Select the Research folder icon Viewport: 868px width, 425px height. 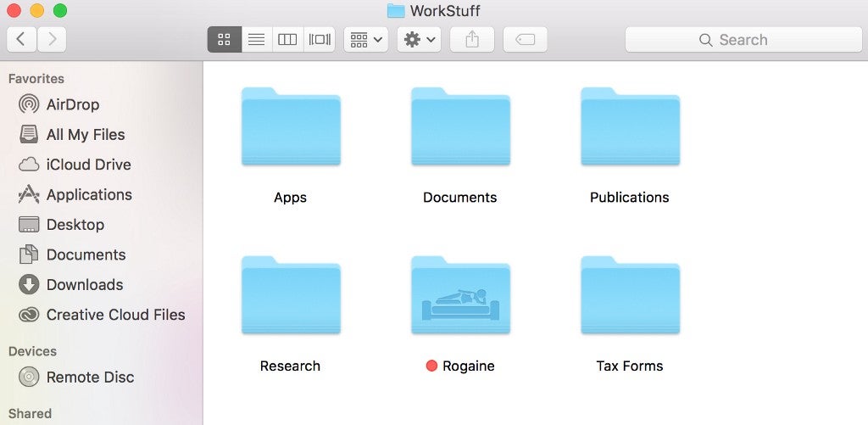point(291,295)
